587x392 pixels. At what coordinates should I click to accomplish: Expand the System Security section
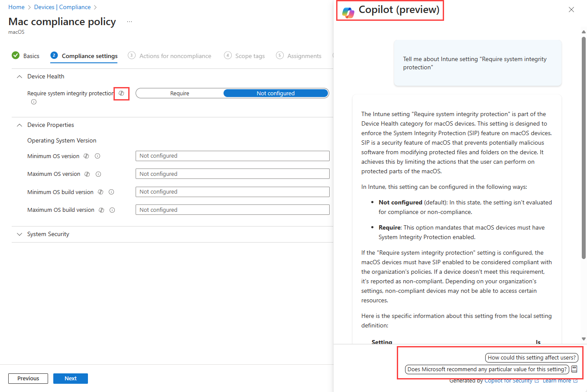coord(19,234)
